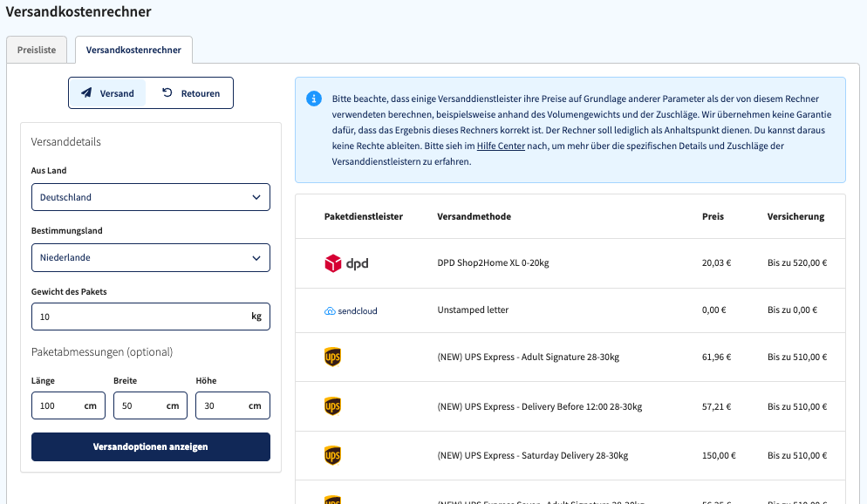Open the Aus Land dropdown showing Deutschland
The image size is (867, 504).
coord(150,197)
